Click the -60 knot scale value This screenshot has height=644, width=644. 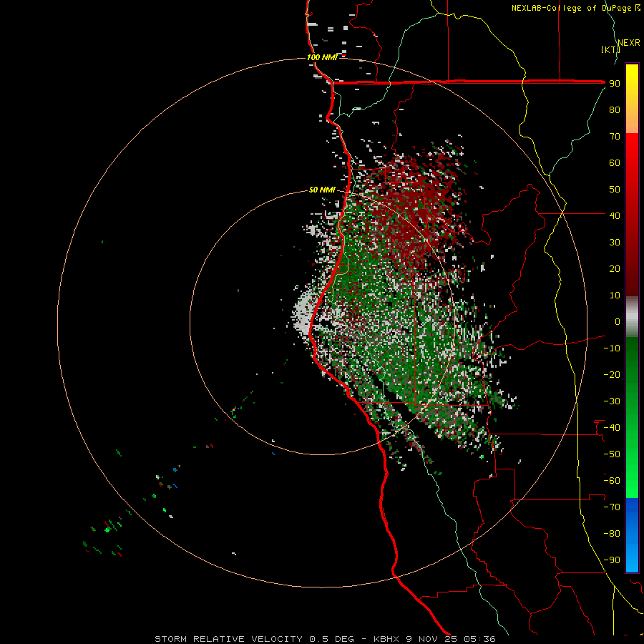click(x=612, y=481)
